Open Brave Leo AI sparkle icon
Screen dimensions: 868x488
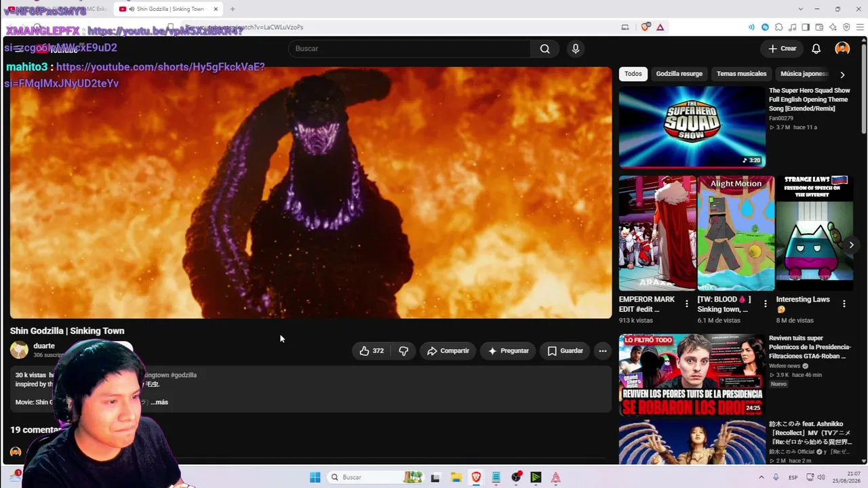point(833,27)
